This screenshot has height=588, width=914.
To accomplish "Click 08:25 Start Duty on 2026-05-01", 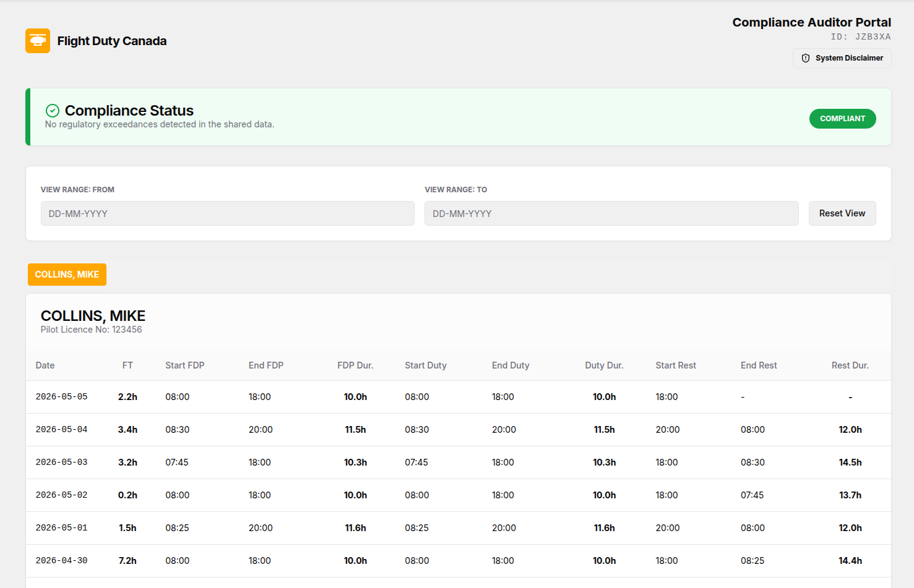I will 417,528.
